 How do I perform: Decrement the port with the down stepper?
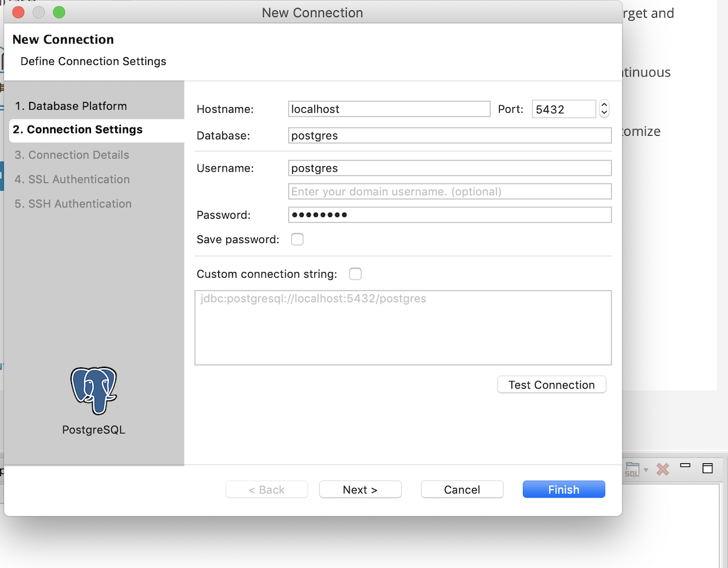(x=604, y=113)
